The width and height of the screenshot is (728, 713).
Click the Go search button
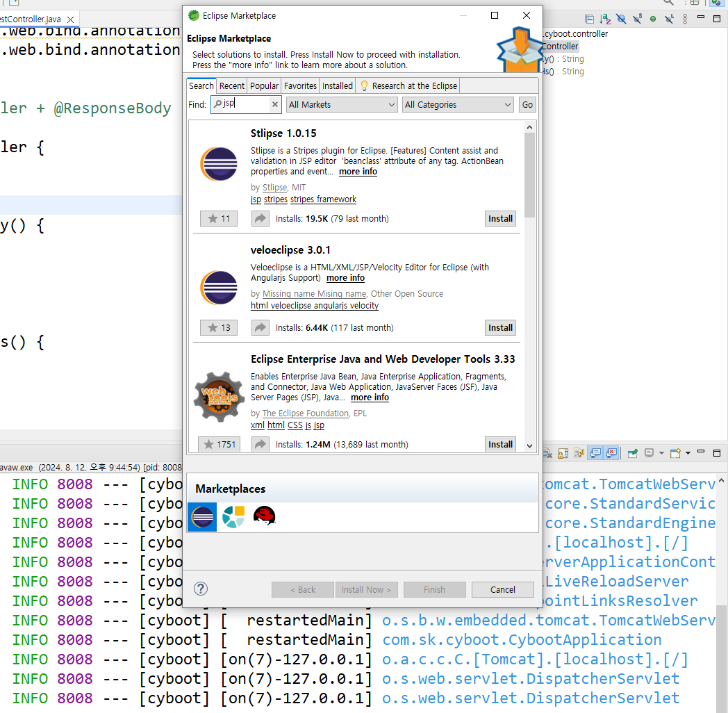click(527, 104)
